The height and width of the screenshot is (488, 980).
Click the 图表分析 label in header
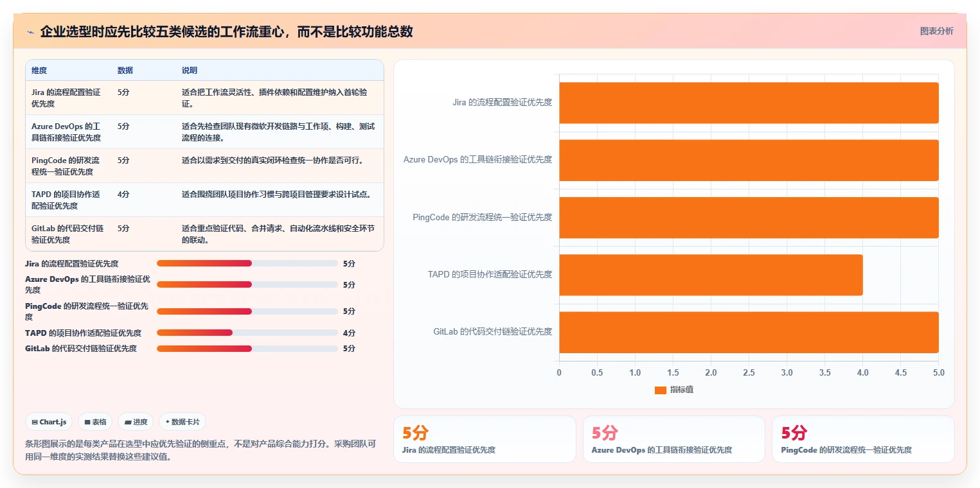pyautogui.click(x=936, y=31)
